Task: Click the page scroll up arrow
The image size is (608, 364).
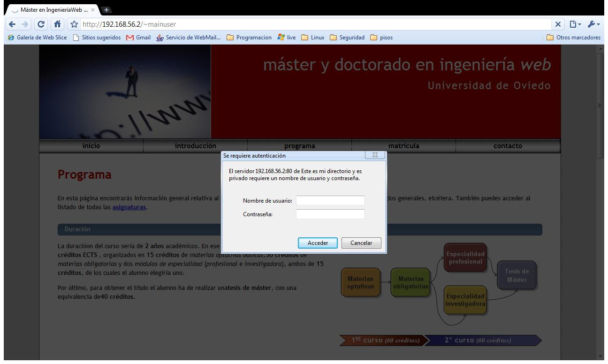Action: 600,49
